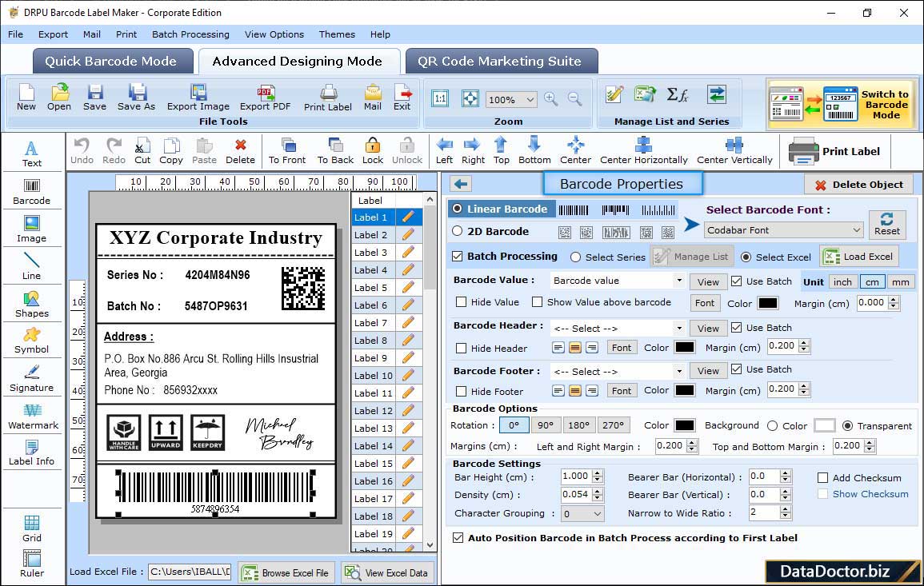Click the Delete icon in edit toolbar

pos(241,151)
